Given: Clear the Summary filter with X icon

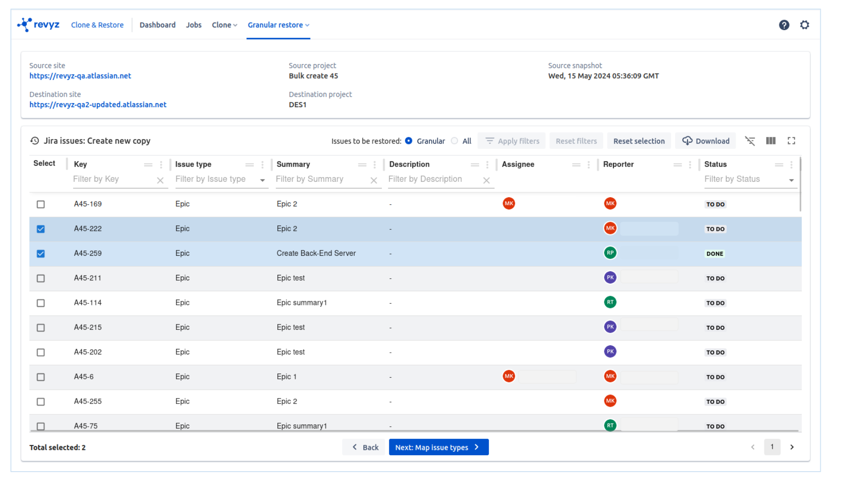Looking at the screenshot, I should tap(374, 180).
